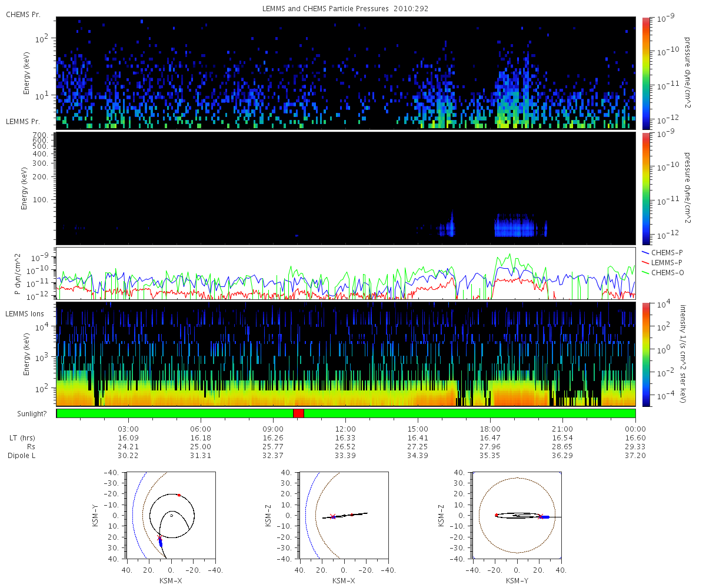The image size is (706, 588).
Task: Open the KSM-X versus KSM-Z orbit plot
Action: click(x=344, y=515)
